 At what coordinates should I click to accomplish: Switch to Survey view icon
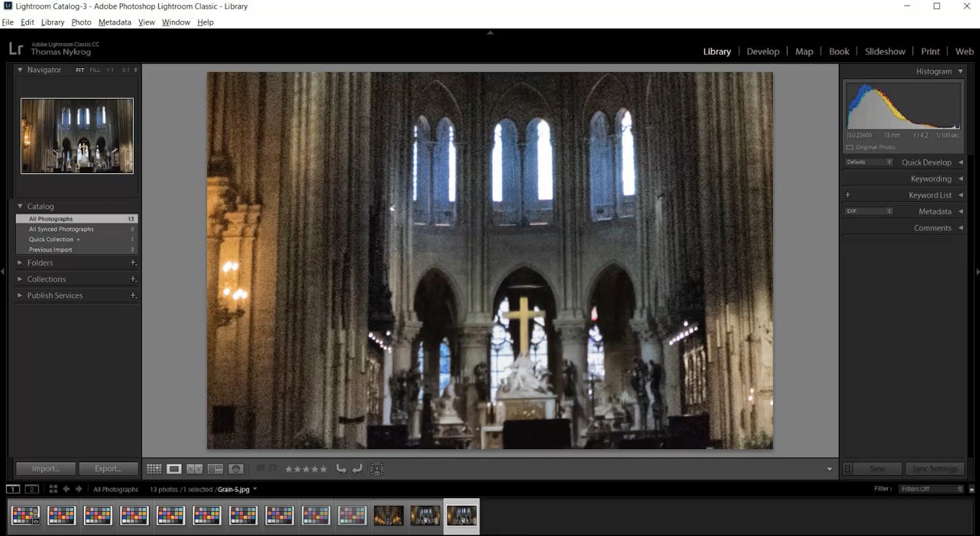[215, 469]
